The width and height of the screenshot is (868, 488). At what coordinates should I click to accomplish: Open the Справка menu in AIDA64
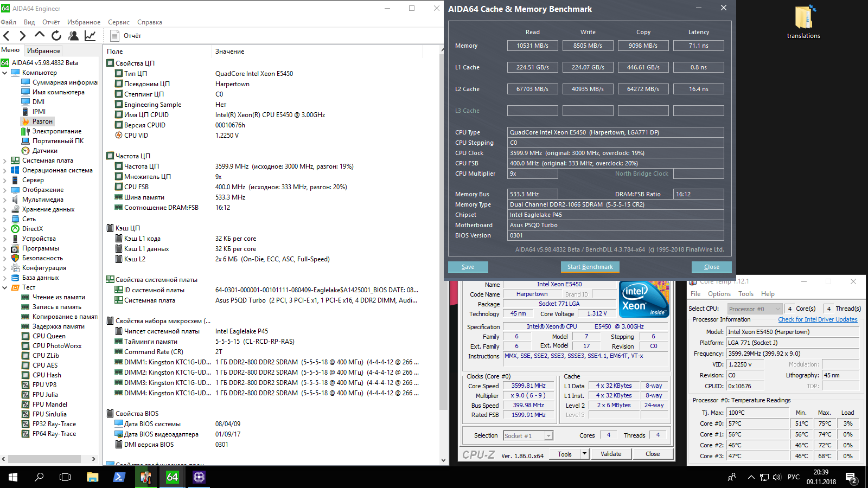tap(150, 22)
